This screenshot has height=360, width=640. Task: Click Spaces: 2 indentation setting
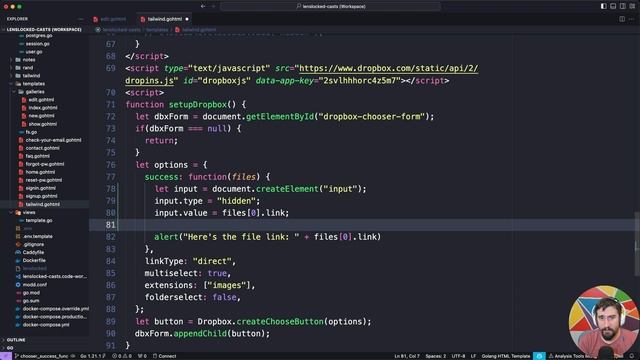(x=436, y=356)
